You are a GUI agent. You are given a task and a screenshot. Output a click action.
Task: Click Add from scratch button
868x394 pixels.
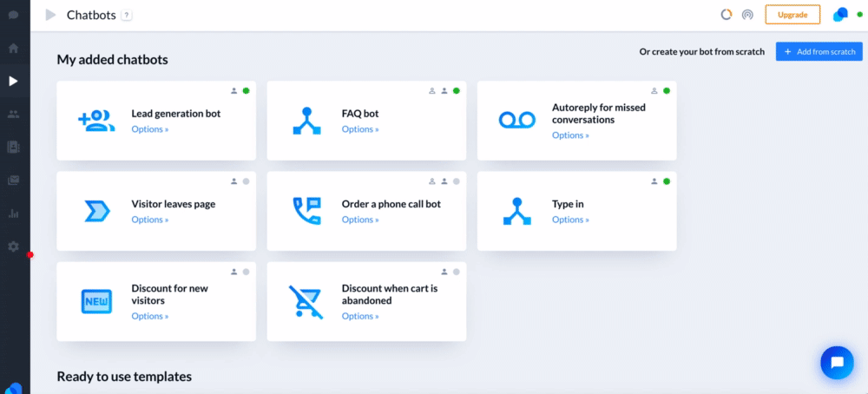(x=819, y=51)
